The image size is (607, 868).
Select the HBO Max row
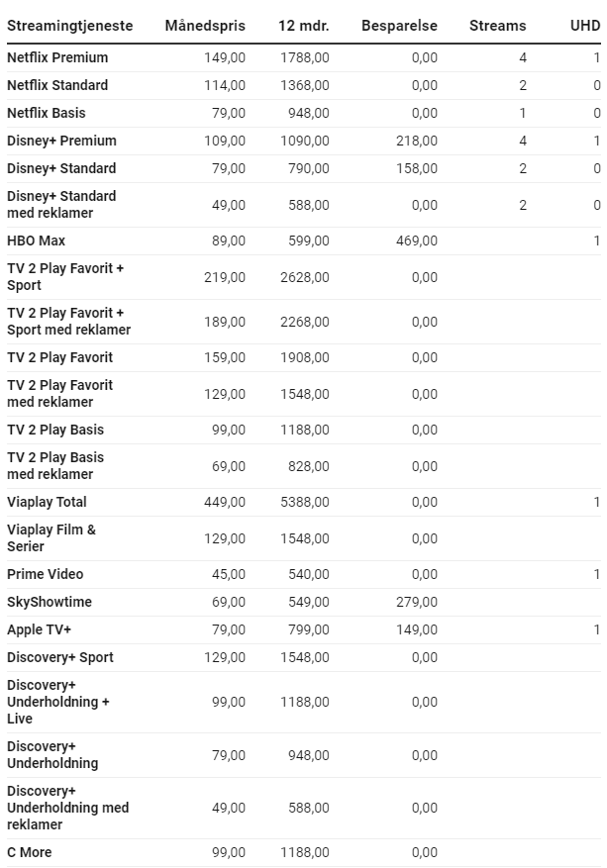point(303,241)
